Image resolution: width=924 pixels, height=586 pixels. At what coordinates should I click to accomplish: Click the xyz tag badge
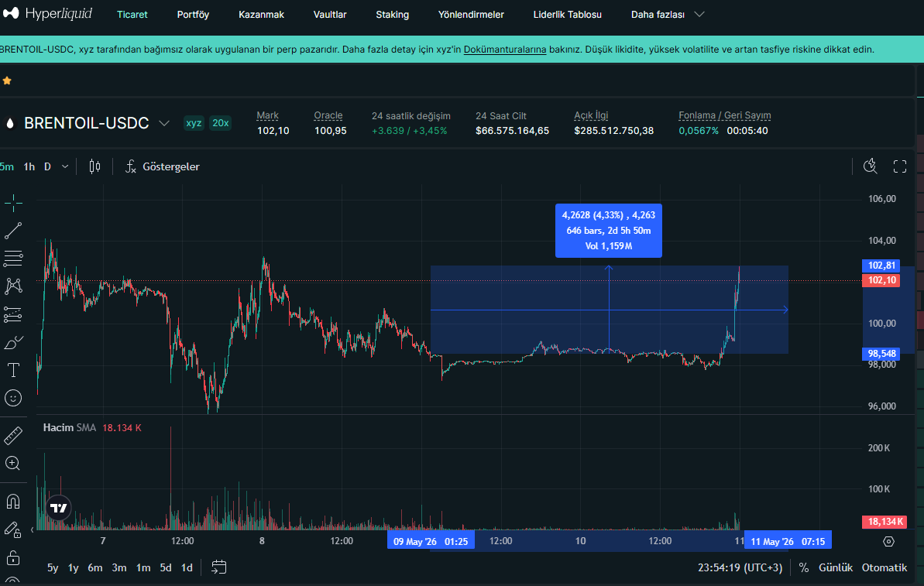194,123
